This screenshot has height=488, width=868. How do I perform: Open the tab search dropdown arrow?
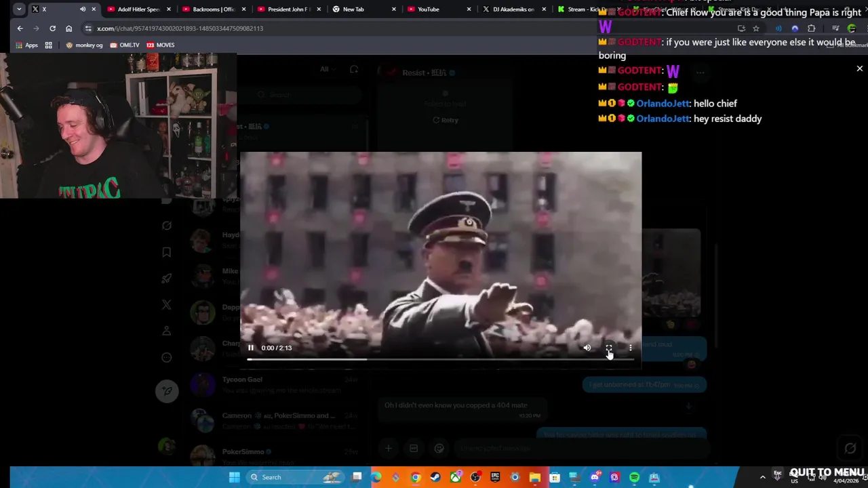click(19, 9)
